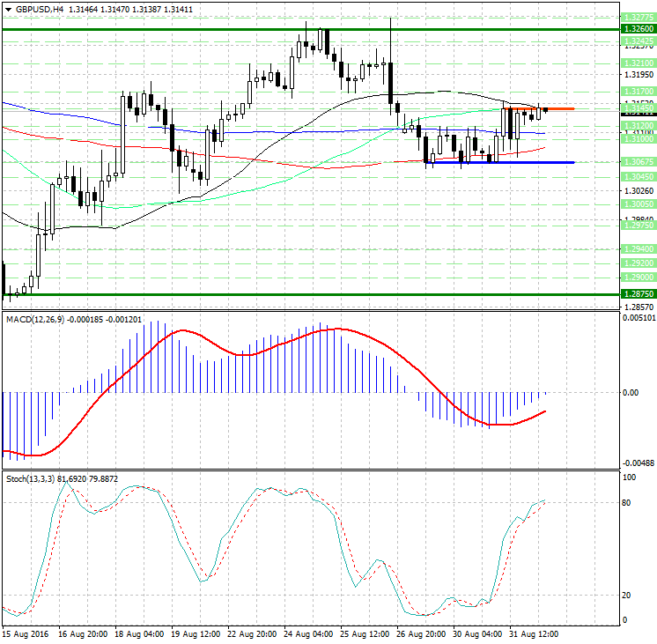Click the dropdown triangle beside GBPUSD,H4
Screen dimensions: 657x644
coord(8,9)
